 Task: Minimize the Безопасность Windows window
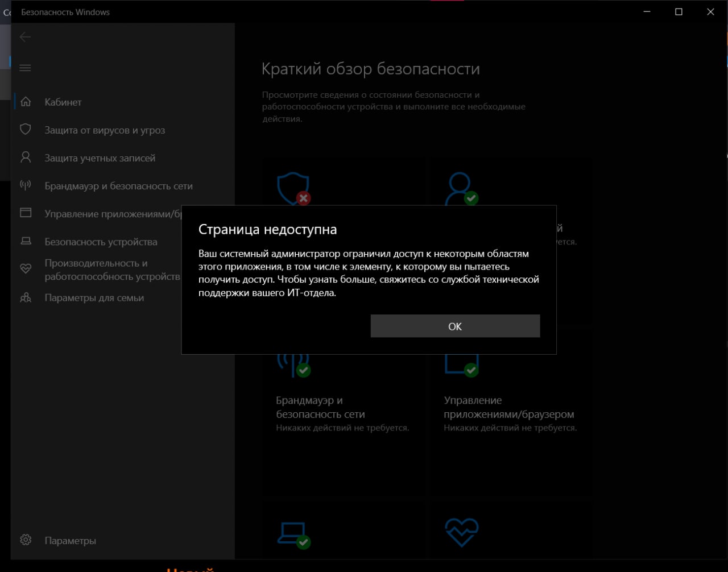[647, 12]
